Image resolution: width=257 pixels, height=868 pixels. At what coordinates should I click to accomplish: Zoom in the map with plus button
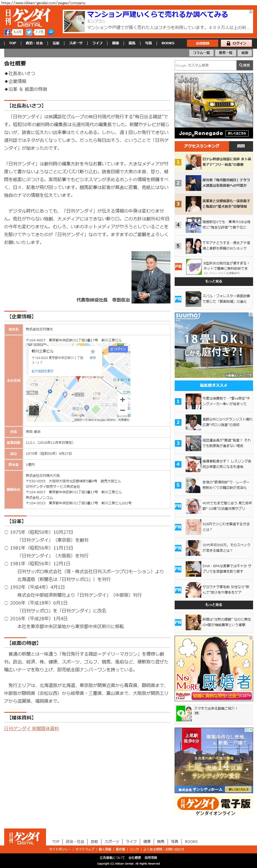tap(122, 400)
